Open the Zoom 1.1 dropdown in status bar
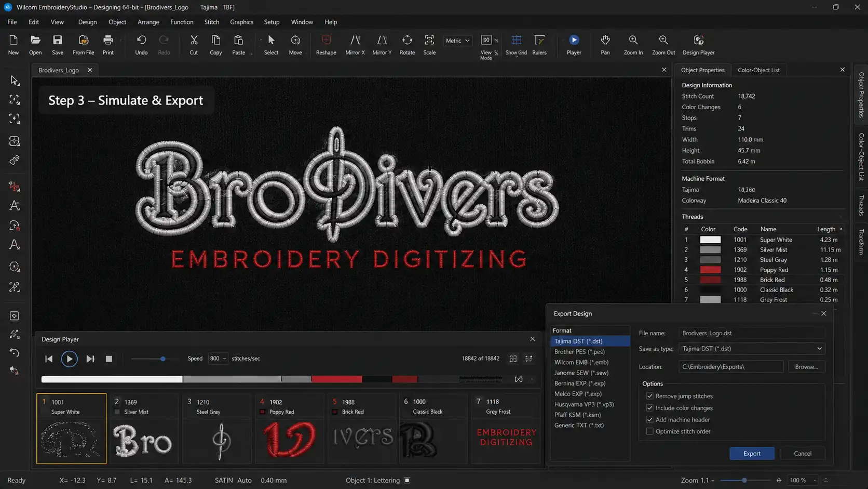This screenshot has height=489, width=868. [712, 480]
